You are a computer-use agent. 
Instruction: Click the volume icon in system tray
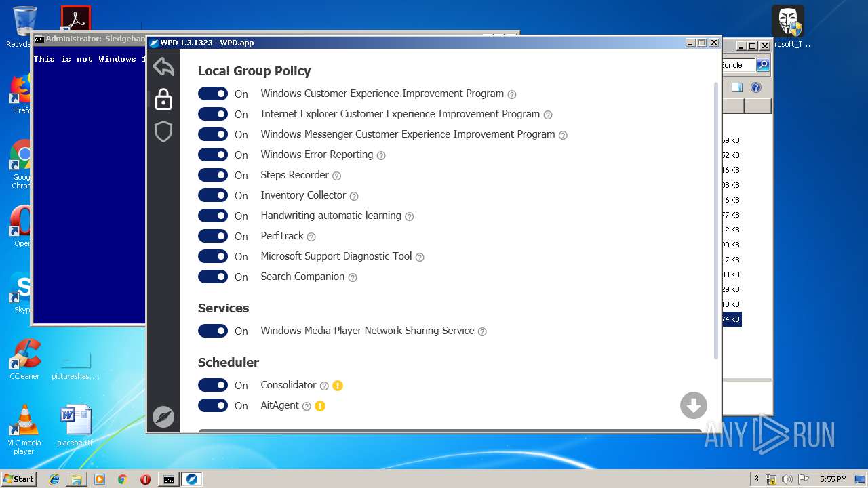click(x=787, y=479)
